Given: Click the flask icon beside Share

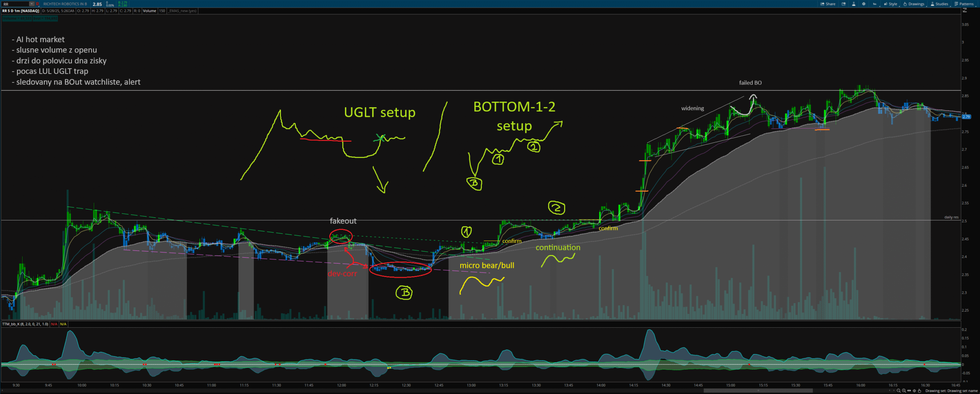Looking at the screenshot, I should pyautogui.click(x=854, y=4).
